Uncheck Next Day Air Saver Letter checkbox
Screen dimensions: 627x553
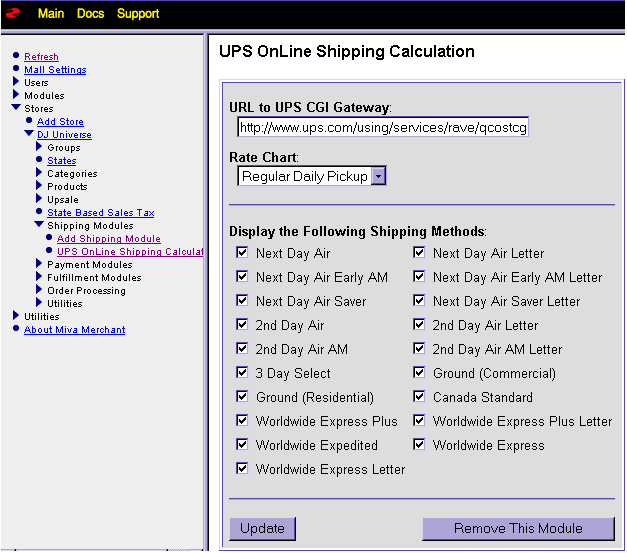[x=419, y=301]
